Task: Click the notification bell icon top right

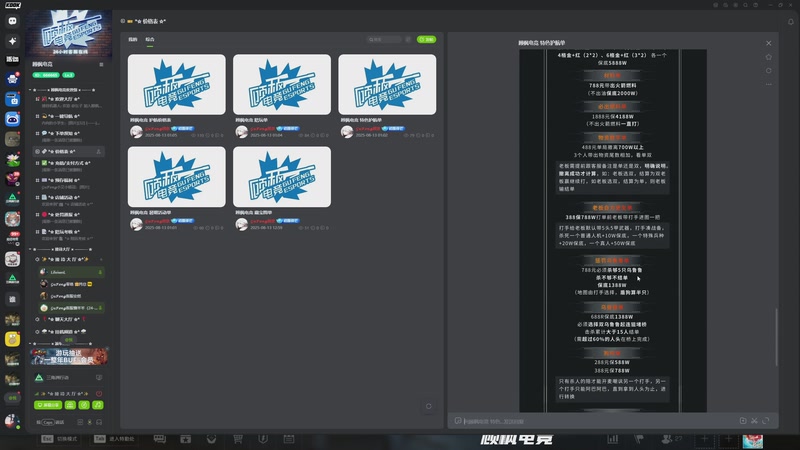Action: pos(791,21)
